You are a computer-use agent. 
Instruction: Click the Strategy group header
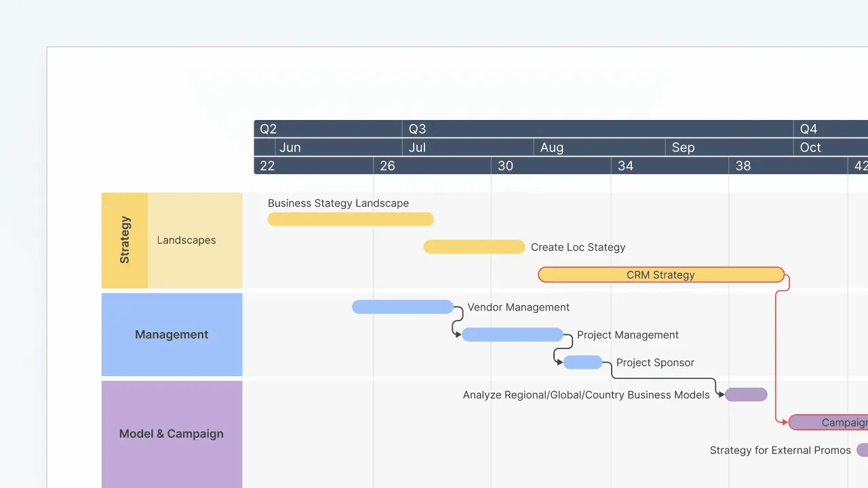pos(124,240)
